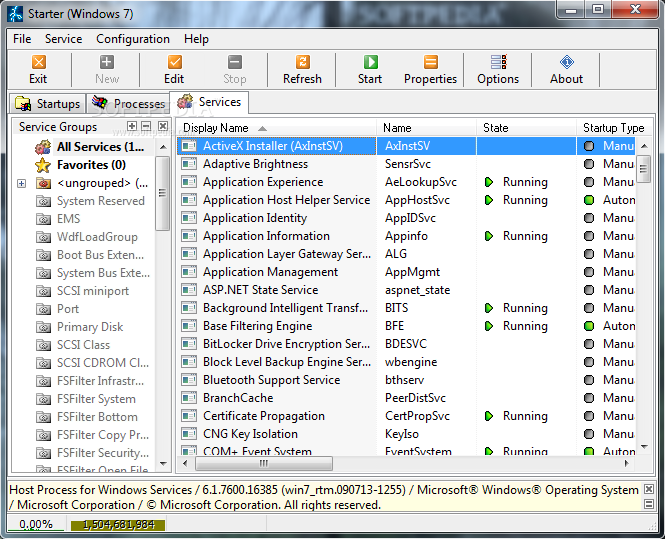Click Manual startup indicator for KeyIso
Viewport: 665px width, 539px height.
589,434
